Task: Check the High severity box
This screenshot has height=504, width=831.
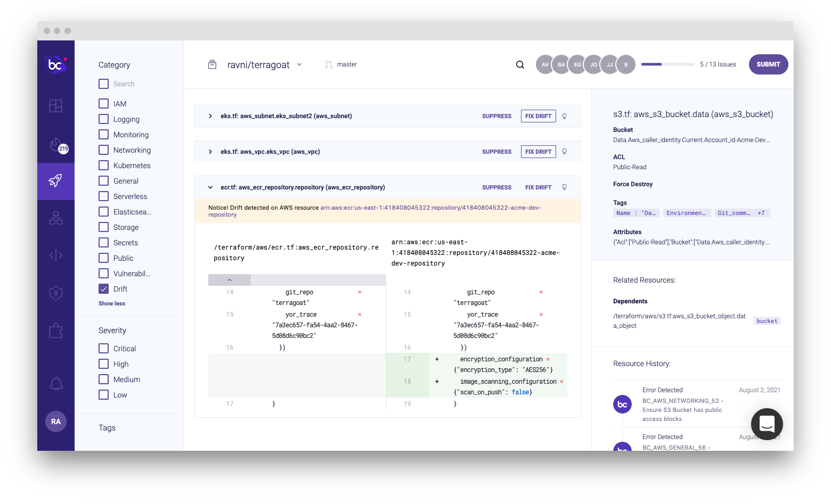Action: (x=104, y=364)
